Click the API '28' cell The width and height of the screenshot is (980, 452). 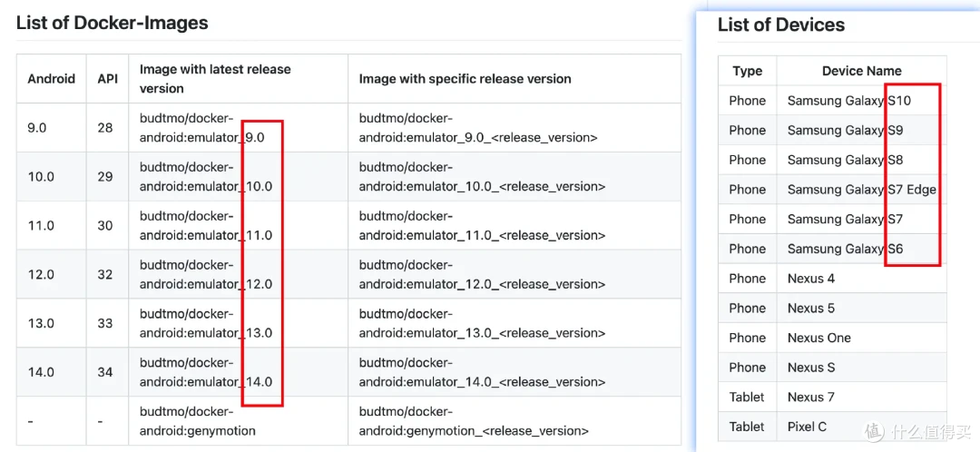(x=105, y=128)
